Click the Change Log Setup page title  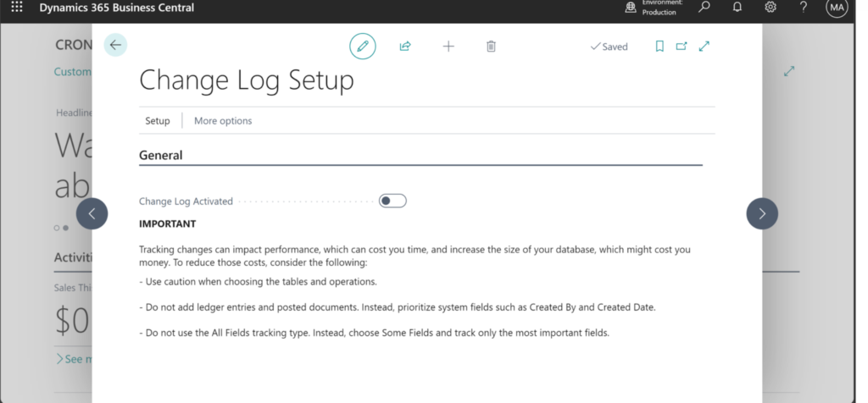(x=247, y=80)
